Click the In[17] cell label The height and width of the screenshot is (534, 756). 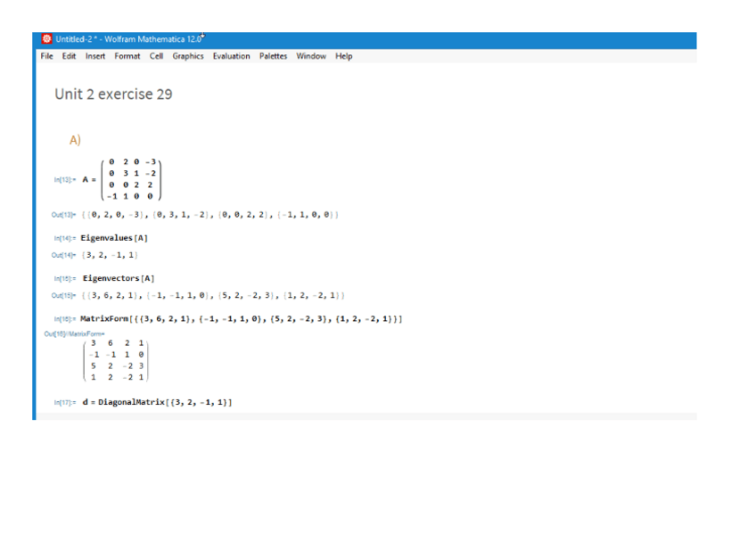click(x=64, y=402)
